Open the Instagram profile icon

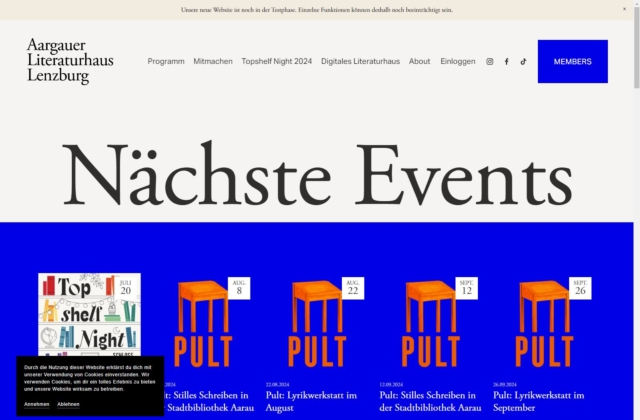click(x=489, y=62)
